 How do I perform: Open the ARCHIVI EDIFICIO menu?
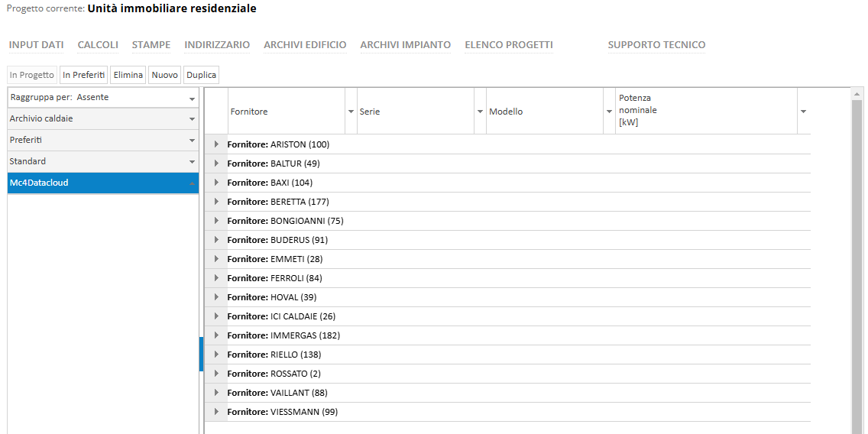305,45
